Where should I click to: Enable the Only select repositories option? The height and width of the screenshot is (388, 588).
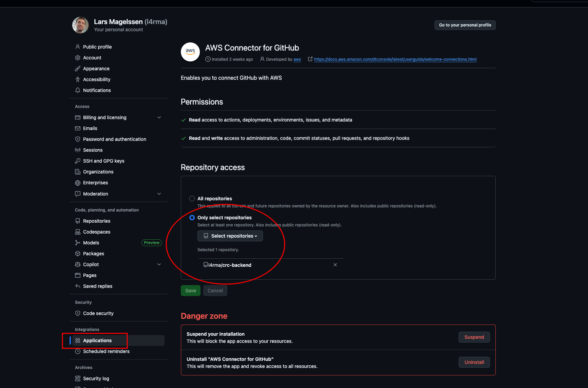(192, 218)
